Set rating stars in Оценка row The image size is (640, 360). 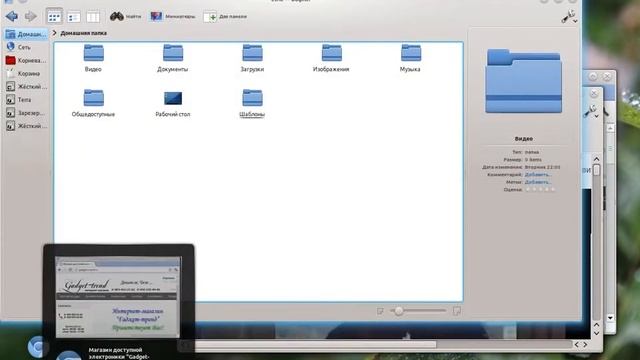(x=540, y=189)
